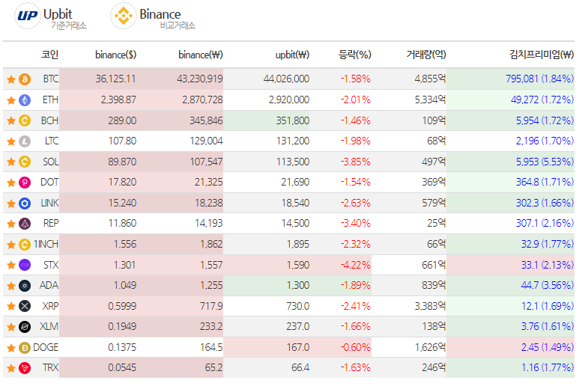Click the star icon for TRX
Viewport: 582px width, 392px height.
click(x=11, y=368)
